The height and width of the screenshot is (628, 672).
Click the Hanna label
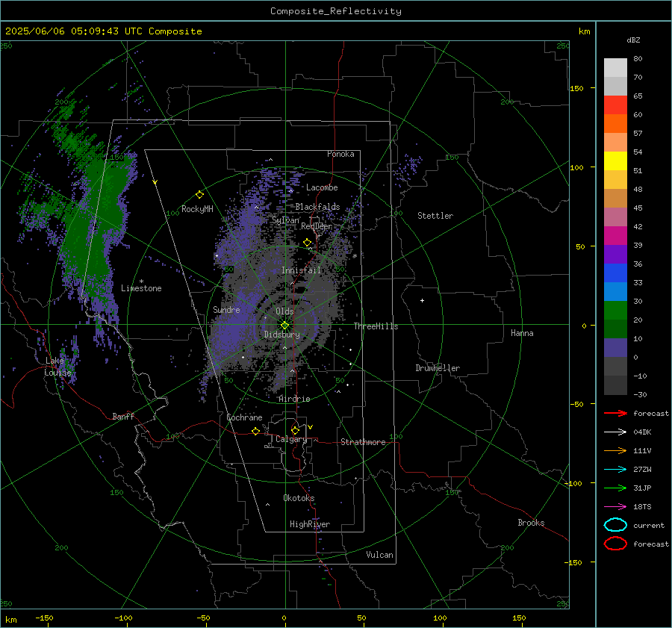522,333
